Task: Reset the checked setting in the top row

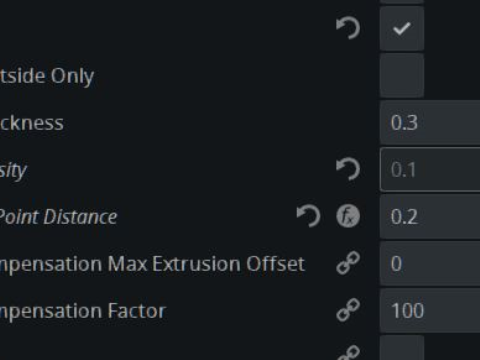Action: [348, 28]
